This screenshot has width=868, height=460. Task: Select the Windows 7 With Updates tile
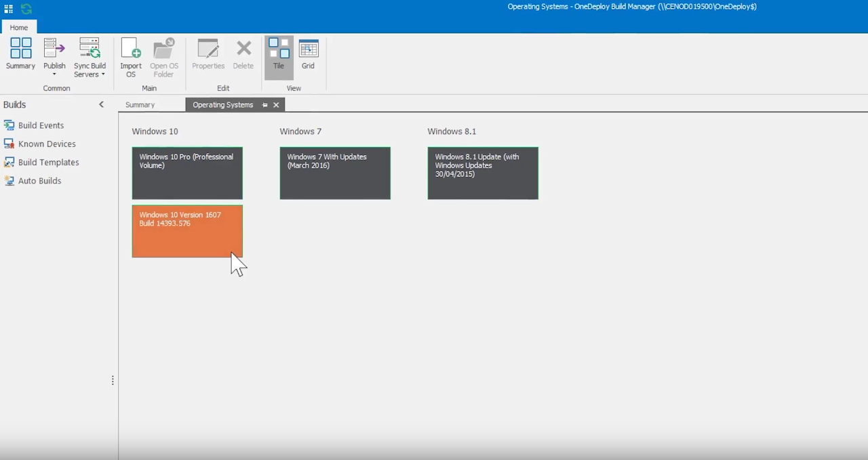pos(335,173)
